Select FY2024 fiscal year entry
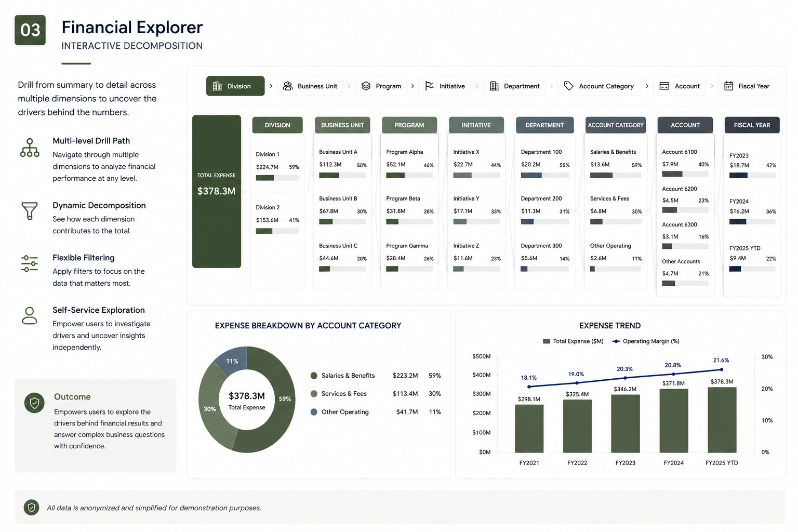The height and width of the screenshot is (532, 798). (x=752, y=212)
